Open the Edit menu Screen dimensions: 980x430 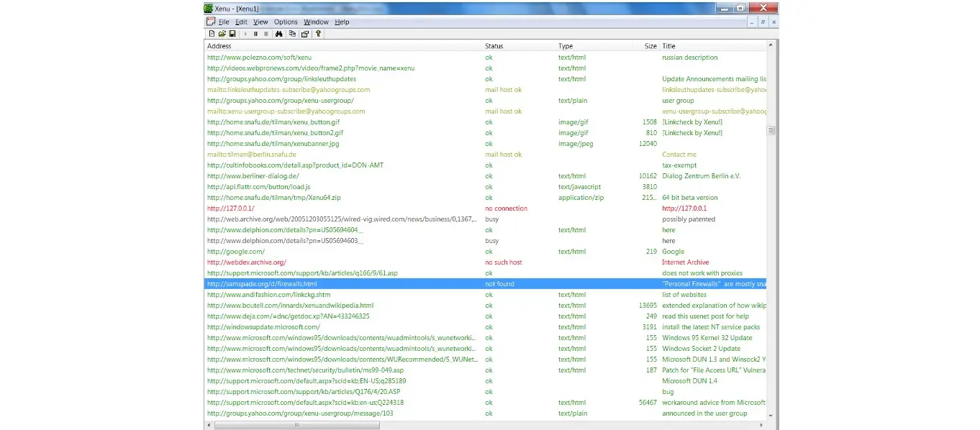click(x=241, y=22)
